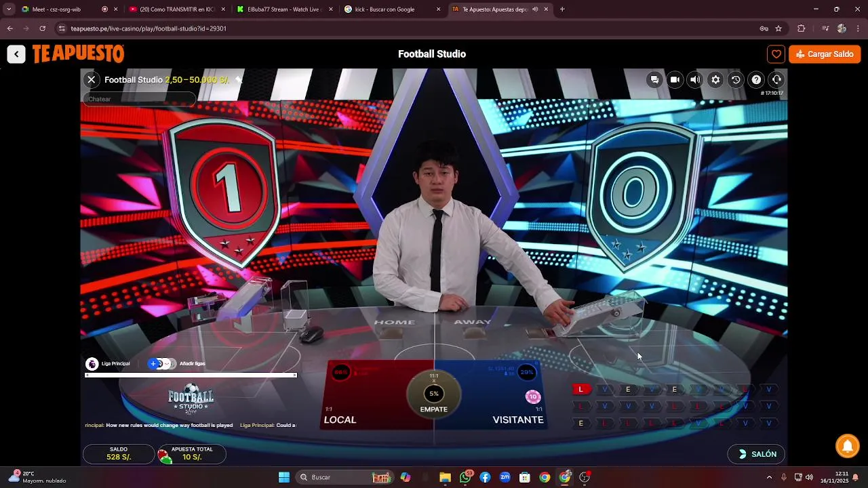
Task: Click the TeApuesto logo
Action: (x=78, y=54)
